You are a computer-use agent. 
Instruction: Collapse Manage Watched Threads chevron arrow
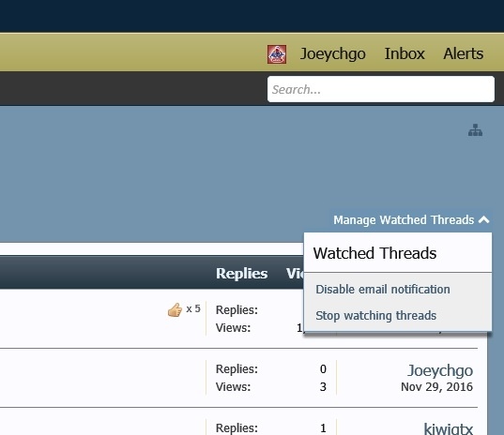[x=483, y=220]
